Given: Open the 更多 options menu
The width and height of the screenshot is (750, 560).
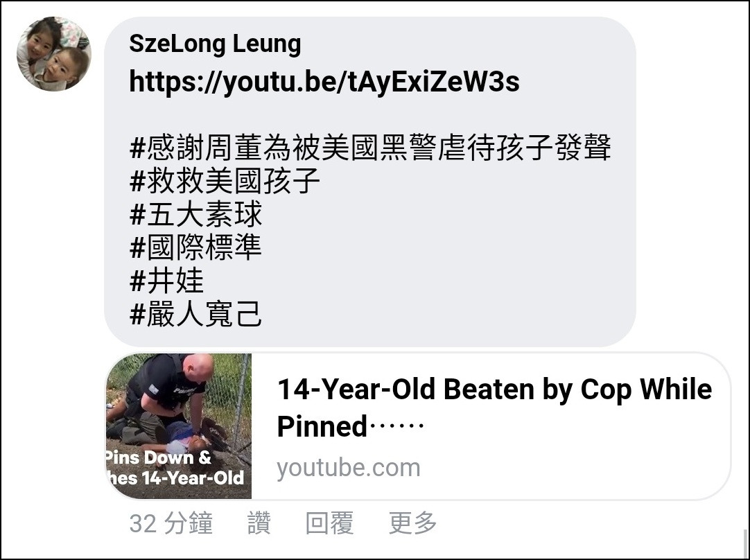Looking at the screenshot, I should point(413,523).
